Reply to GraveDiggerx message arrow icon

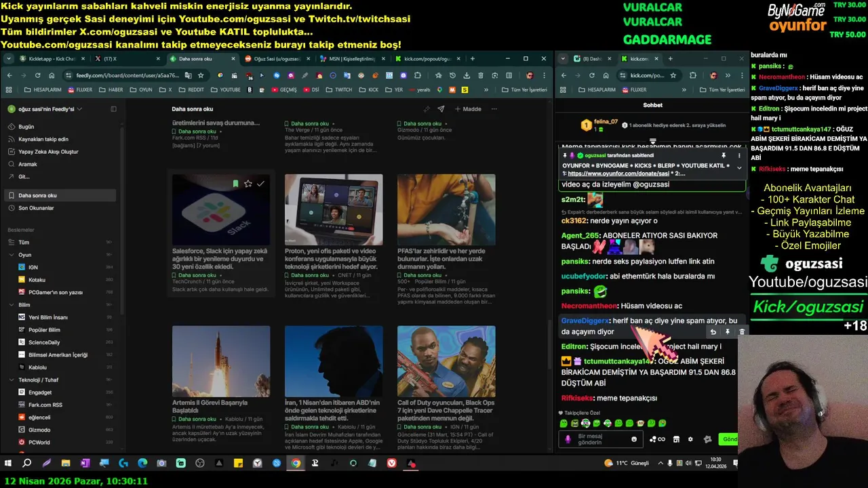[x=713, y=332]
